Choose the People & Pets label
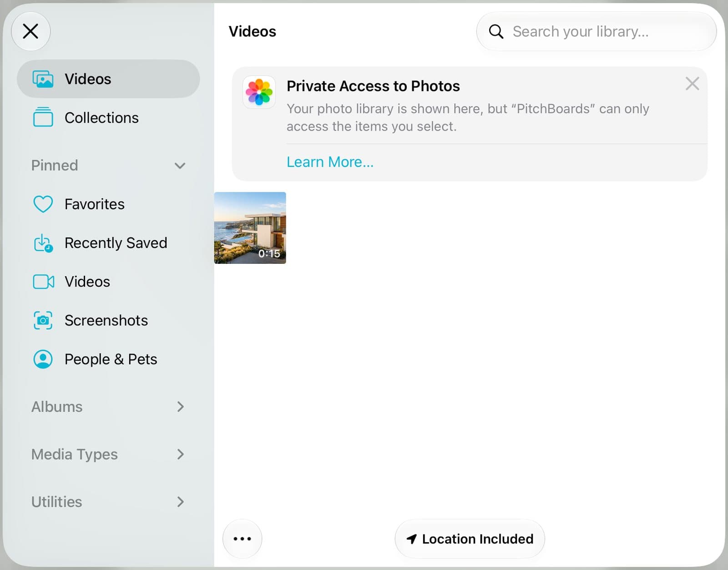The image size is (728, 570). point(111,359)
